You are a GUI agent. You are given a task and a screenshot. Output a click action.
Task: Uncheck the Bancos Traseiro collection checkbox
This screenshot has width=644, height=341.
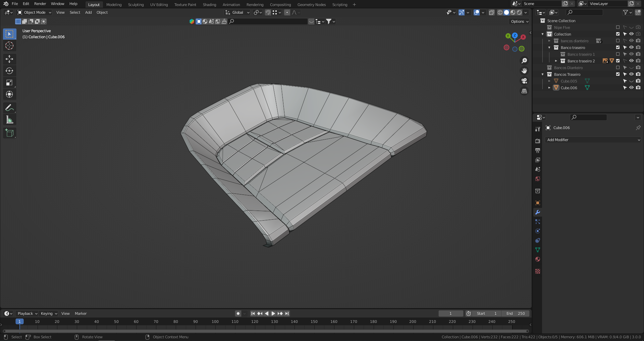(618, 74)
